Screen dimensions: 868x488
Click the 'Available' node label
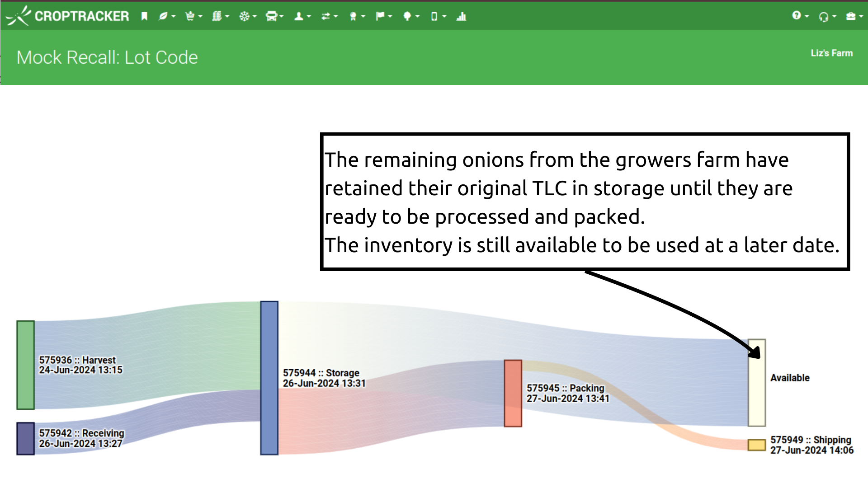[790, 378]
